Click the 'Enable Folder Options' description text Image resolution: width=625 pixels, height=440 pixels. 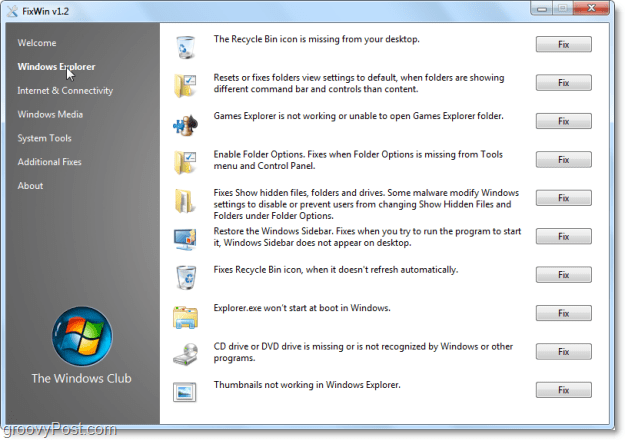pos(358,160)
